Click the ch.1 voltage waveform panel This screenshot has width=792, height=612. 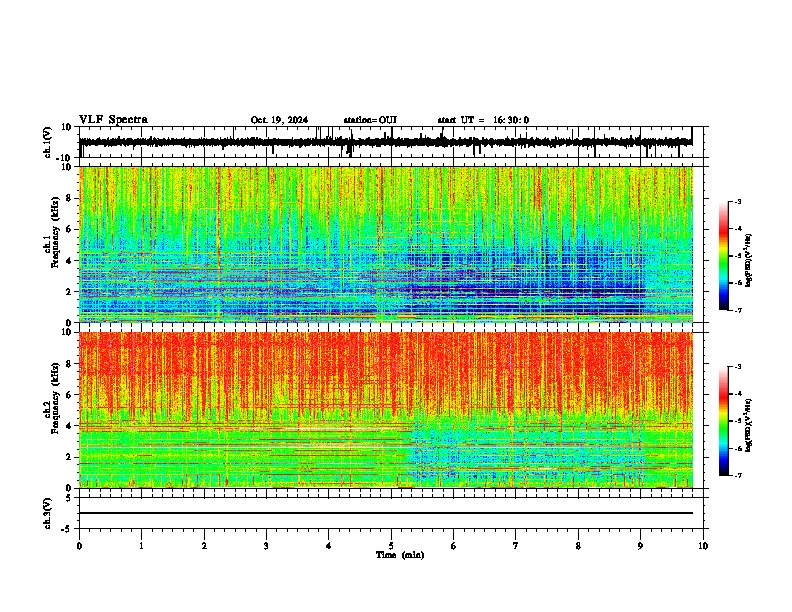click(391, 142)
